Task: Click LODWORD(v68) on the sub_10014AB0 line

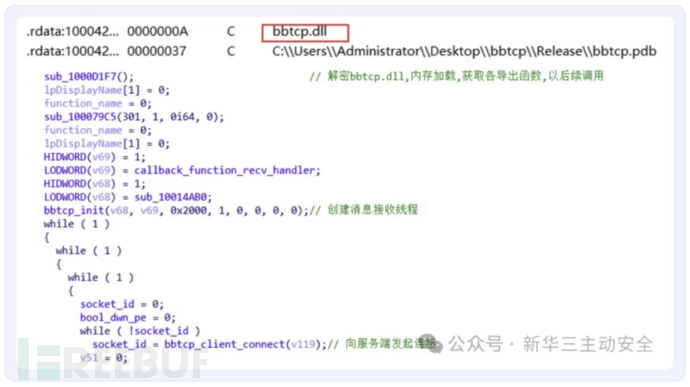Action: (80, 198)
